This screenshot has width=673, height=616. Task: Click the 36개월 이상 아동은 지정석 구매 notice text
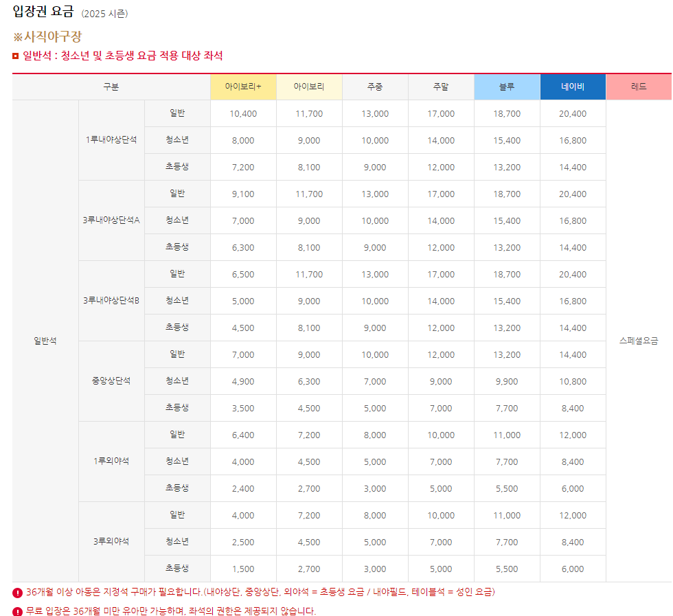260,593
